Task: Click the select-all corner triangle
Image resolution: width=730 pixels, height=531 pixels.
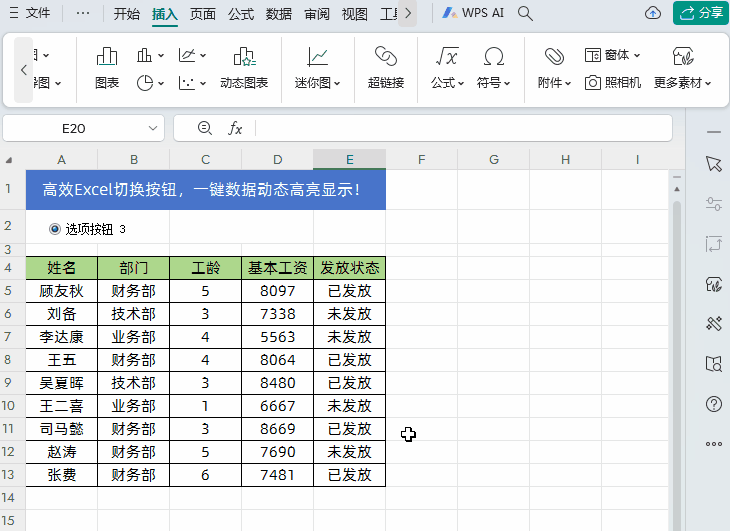Action: 9,160
